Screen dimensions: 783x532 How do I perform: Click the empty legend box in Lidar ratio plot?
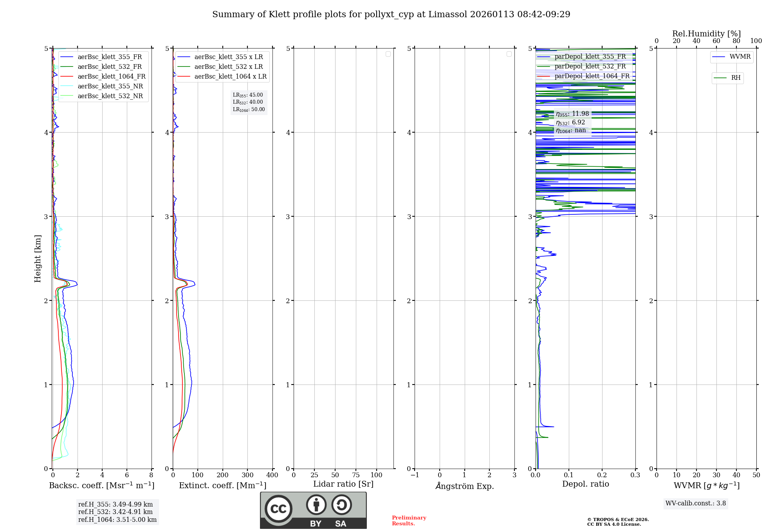(388, 54)
